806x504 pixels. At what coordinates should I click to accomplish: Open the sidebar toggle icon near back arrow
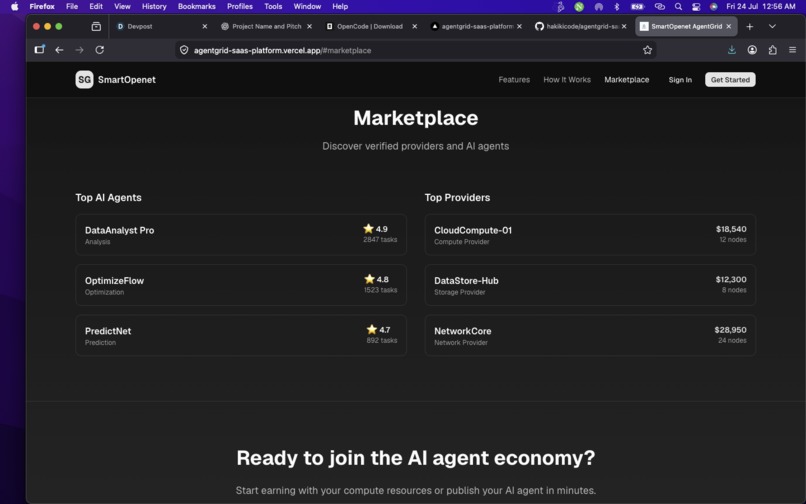(x=40, y=50)
